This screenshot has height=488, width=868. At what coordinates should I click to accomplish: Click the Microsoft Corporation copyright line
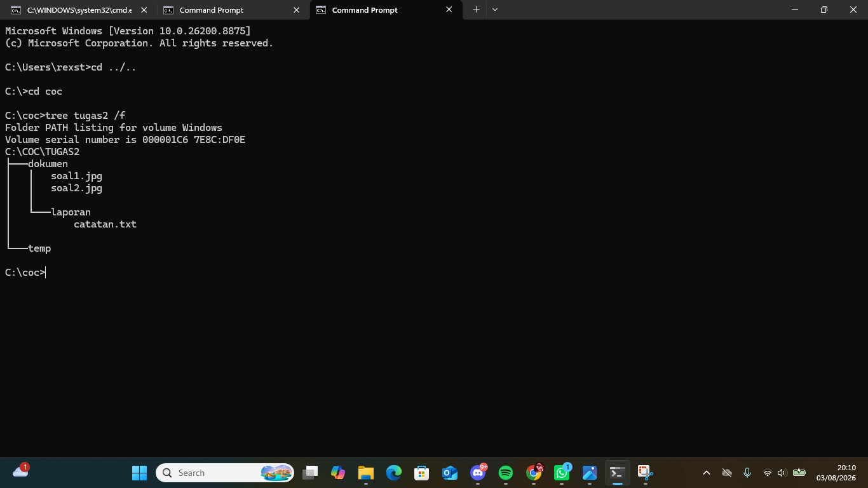pyautogui.click(x=139, y=43)
